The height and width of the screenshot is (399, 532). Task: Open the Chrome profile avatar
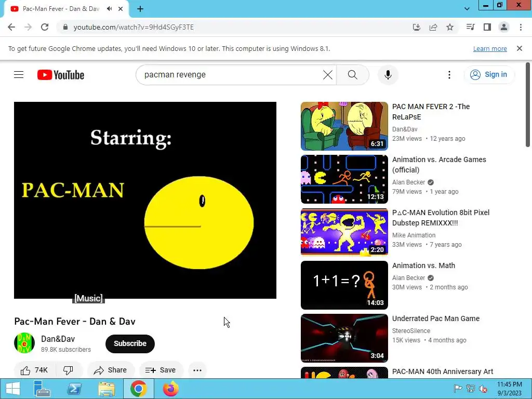pos(504,27)
